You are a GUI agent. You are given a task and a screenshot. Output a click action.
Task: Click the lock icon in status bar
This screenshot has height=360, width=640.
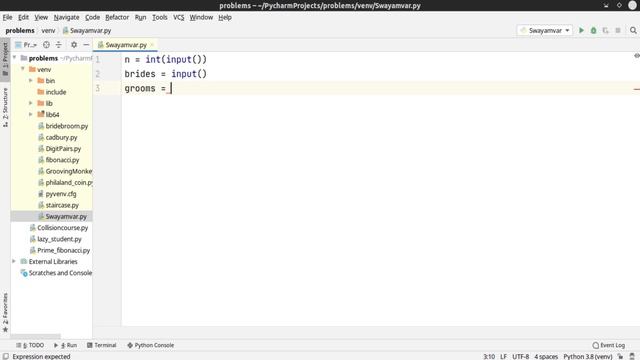(x=620, y=356)
